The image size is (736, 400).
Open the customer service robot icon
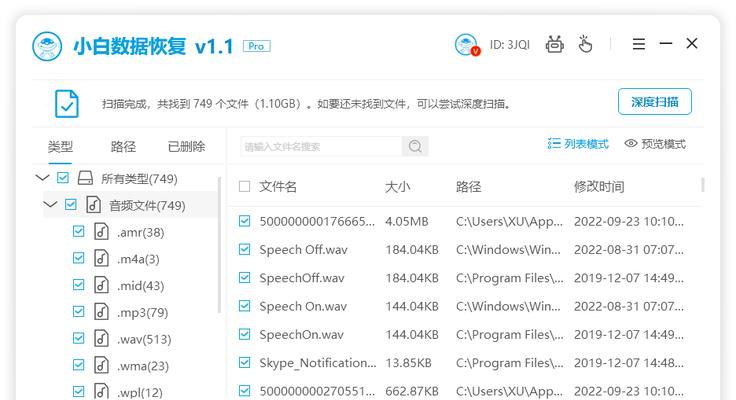click(x=554, y=45)
